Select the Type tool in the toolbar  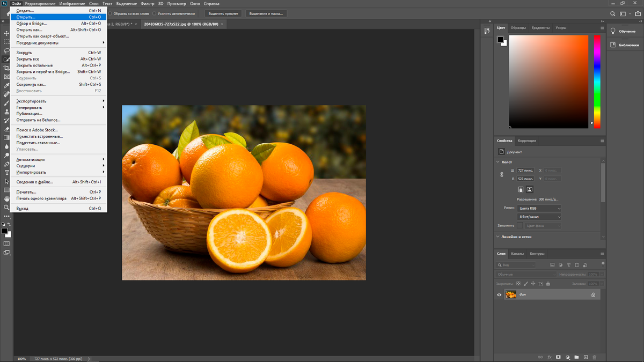tap(6, 173)
